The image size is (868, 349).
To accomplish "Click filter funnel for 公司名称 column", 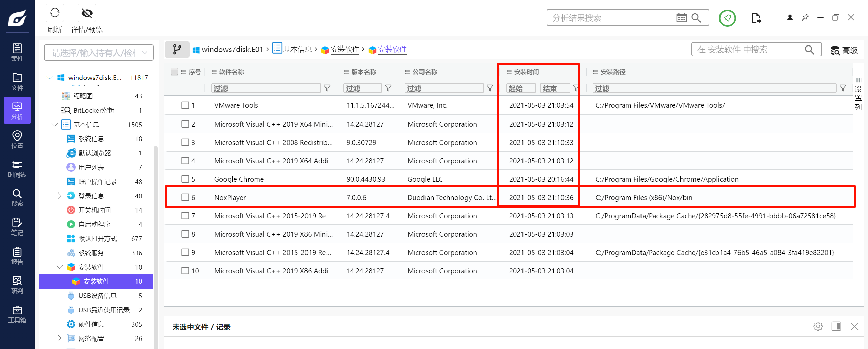I will [x=490, y=88].
